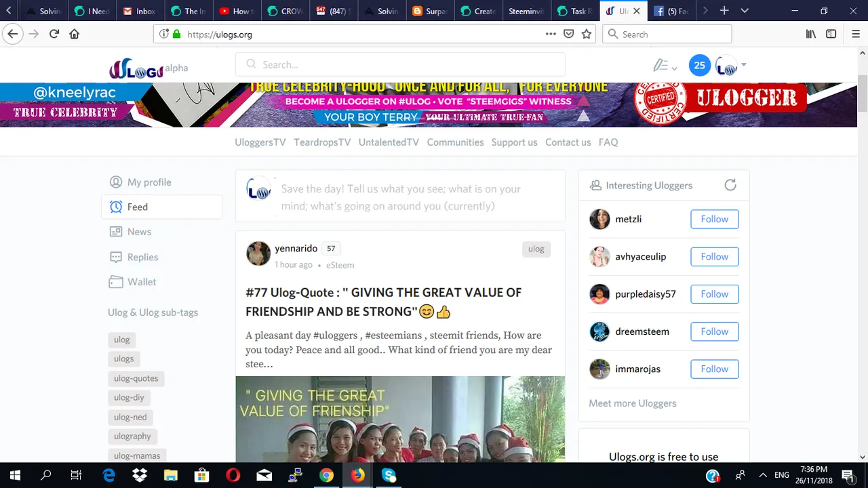Open Wallet in the sidebar
The height and width of the screenshot is (488, 868).
[x=133, y=282]
